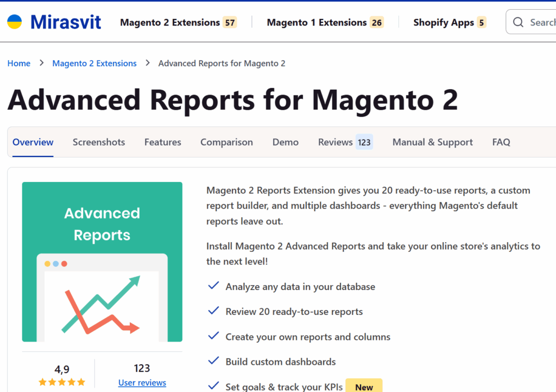Click the 26 badge beside Magento 1 Extensions
The height and width of the screenshot is (392, 556).
[377, 23]
